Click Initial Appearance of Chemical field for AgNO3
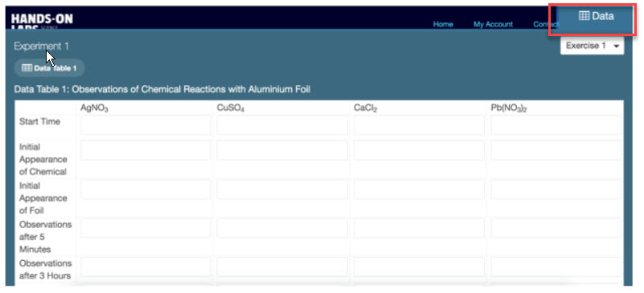This screenshot has width=644, height=293. 146,150
